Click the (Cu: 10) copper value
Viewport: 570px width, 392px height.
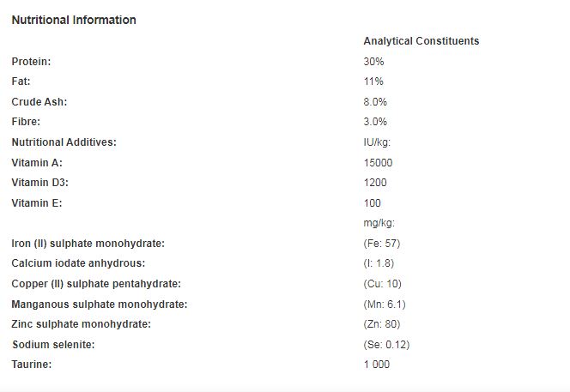point(382,284)
